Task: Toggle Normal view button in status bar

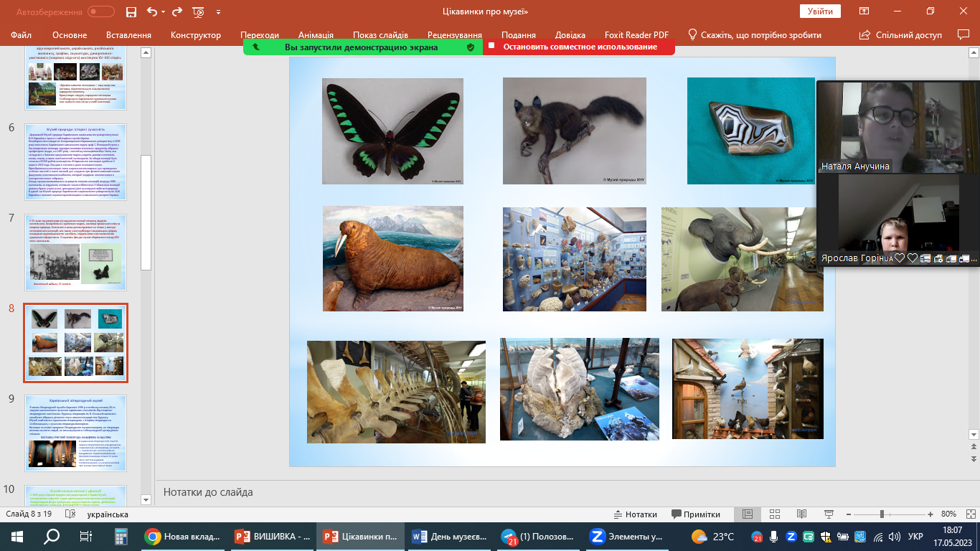Action: (x=748, y=514)
